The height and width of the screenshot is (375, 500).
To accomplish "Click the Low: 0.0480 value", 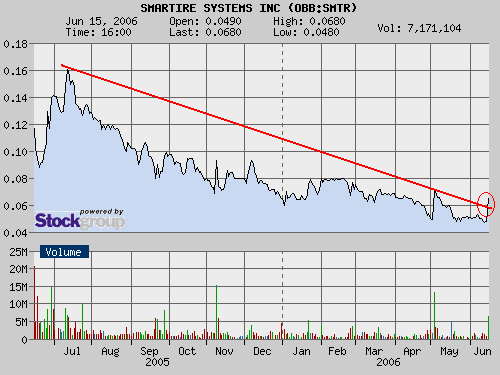I will 306,32.
